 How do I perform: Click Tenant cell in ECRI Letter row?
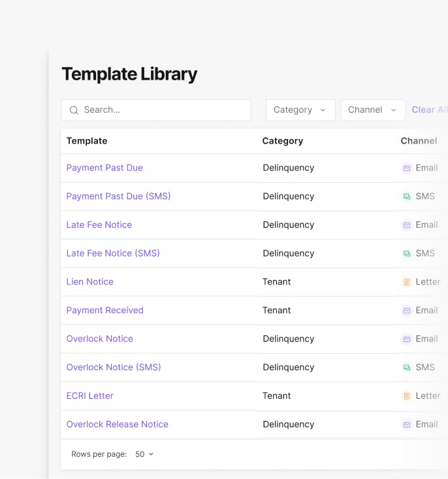pyautogui.click(x=276, y=395)
